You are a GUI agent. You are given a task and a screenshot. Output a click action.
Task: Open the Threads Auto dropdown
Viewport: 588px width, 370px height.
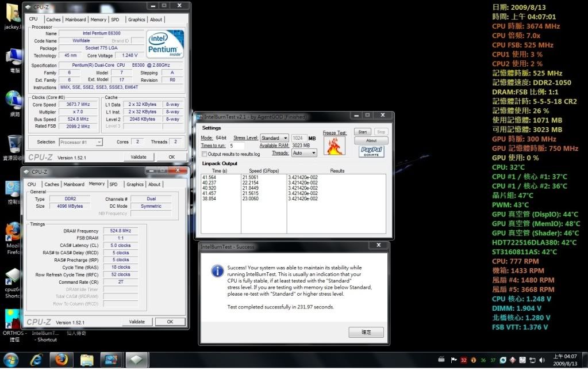[x=304, y=153]
